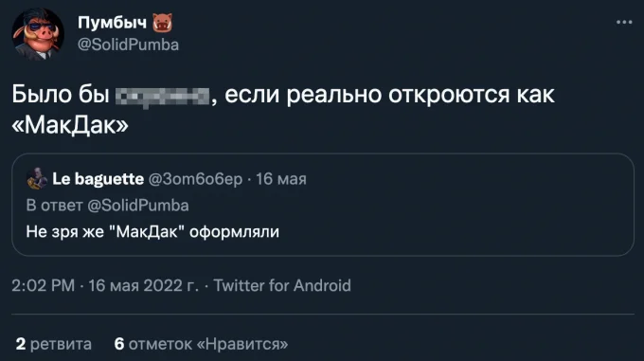This screenshot has width=644, height=361.
Task: Click the blurred word in the tweet
Action: [162, 97]
